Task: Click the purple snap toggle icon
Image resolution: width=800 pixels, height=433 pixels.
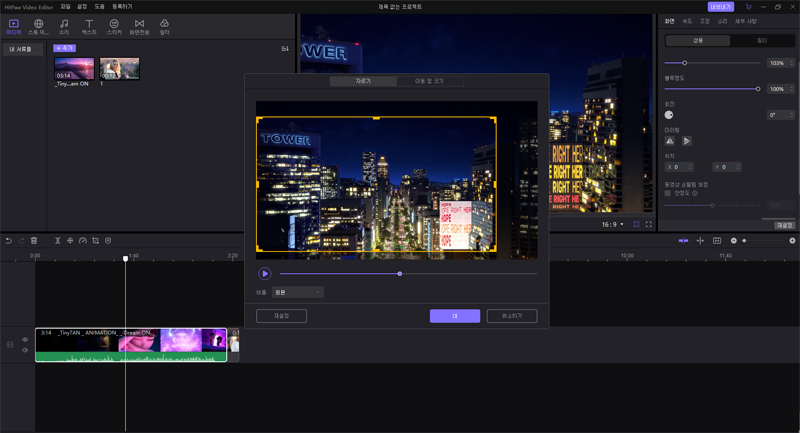Action: click(683, 241)
